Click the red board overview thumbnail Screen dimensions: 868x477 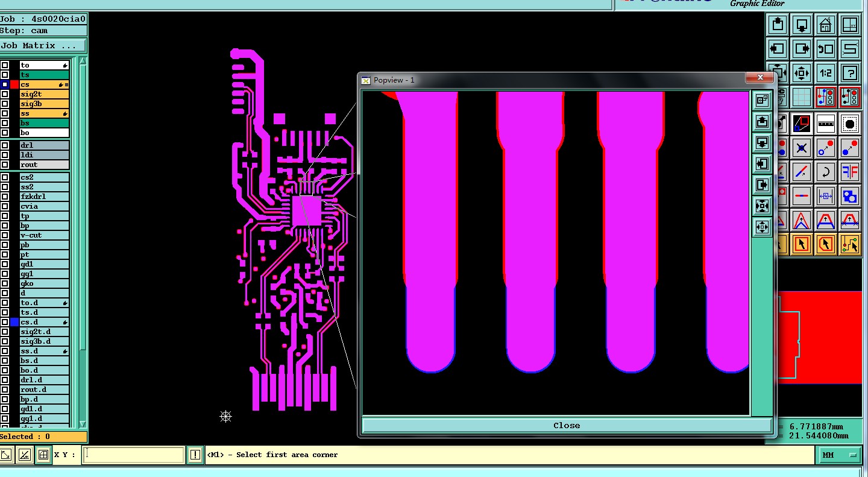(x=820, y=338)
